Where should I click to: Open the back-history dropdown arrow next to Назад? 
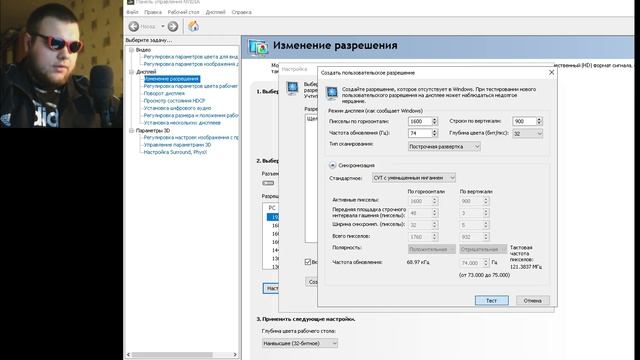click(163, 27)
